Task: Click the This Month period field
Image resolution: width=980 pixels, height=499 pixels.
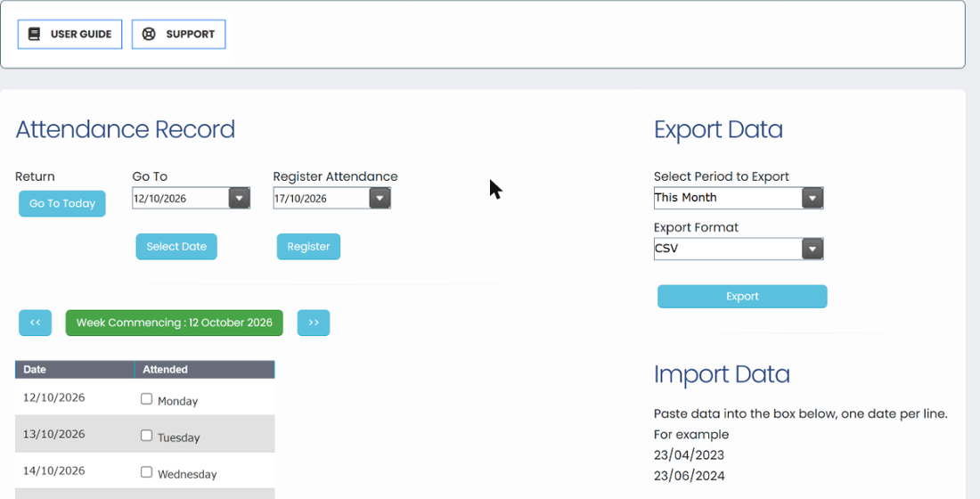Action: pyautogui.click(x=728, y=198)
